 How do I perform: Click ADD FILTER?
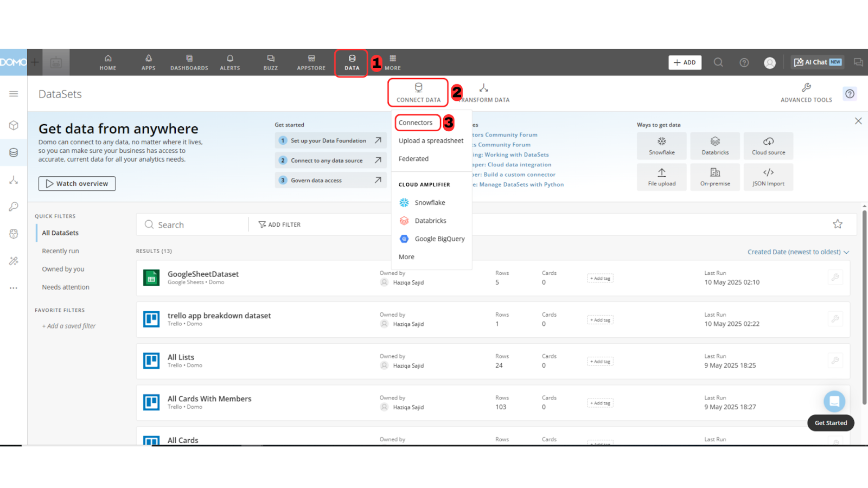pos(279,224)
